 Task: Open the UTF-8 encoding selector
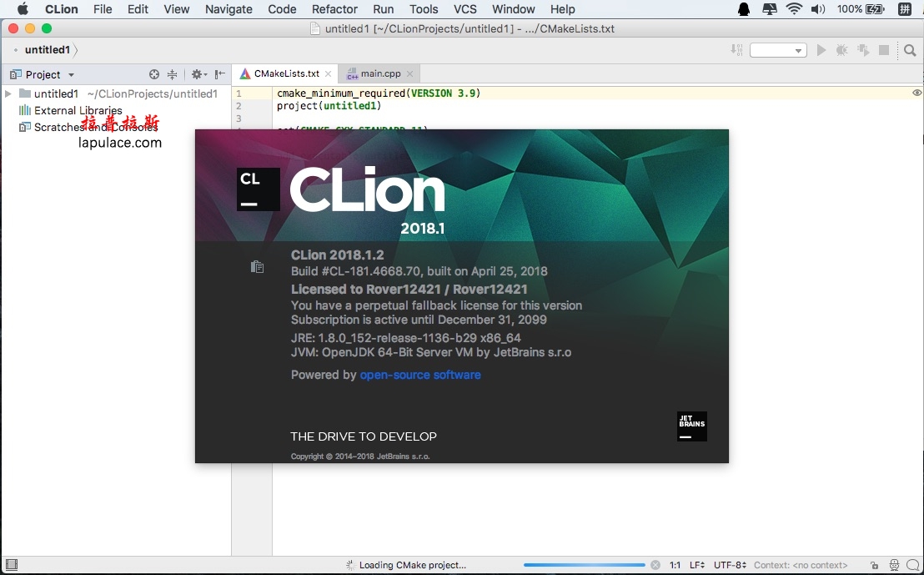coord(731,565)
